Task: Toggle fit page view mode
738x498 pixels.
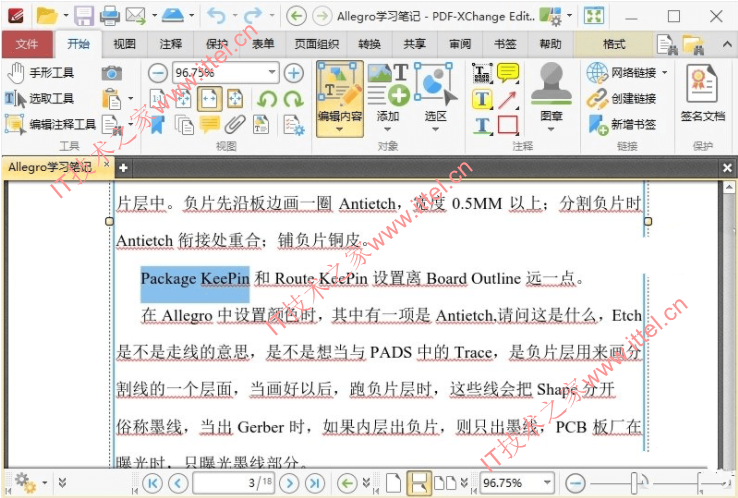Action: pyautogui.click(x=235, y=99)
